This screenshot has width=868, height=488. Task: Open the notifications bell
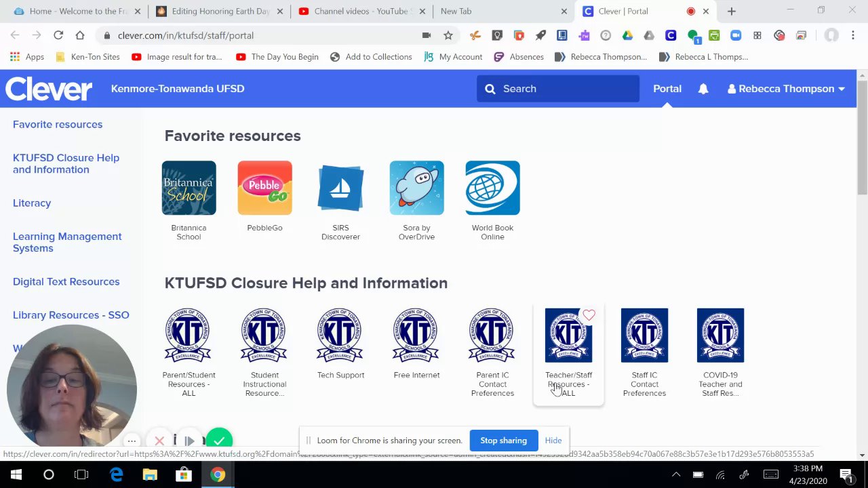(x=703, y=89)
